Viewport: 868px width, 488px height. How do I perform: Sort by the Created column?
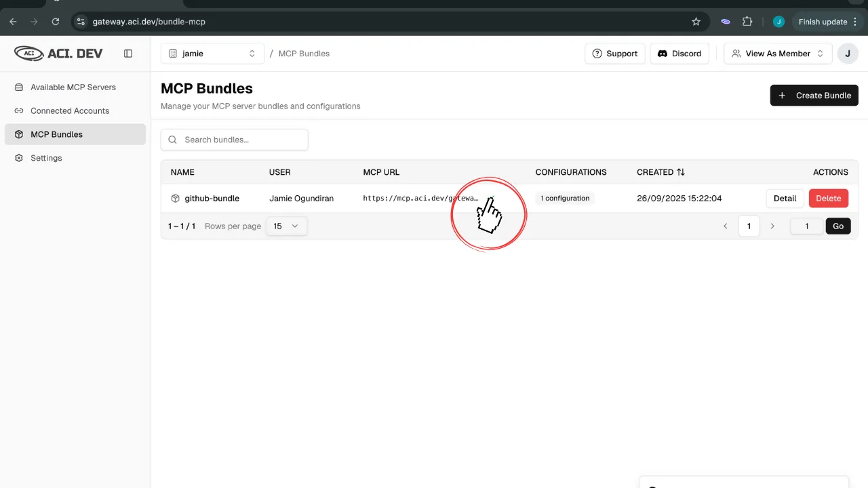coord(660,172)
